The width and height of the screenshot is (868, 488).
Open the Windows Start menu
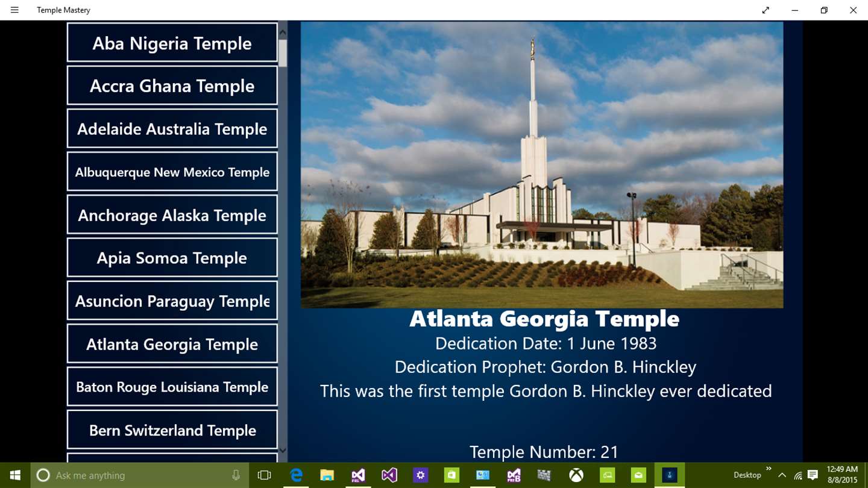click(15, 475)
